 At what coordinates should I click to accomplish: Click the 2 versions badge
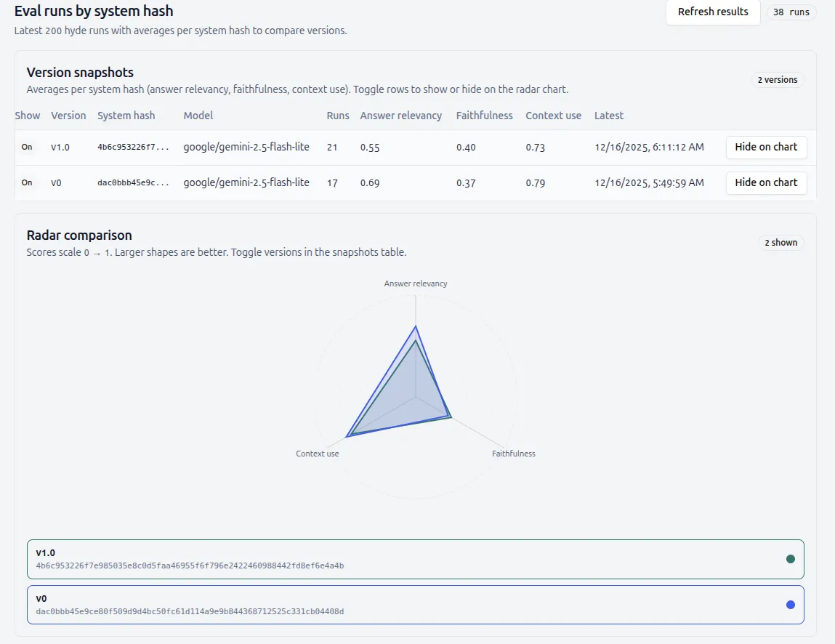pos(777,80)
